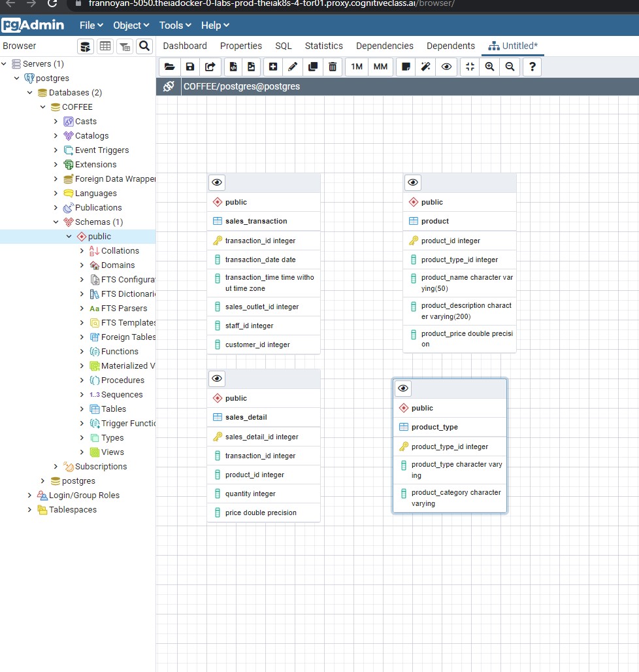Image resolution: width=639 pixels, height=672 pixels.
Task: Click the 'customer_id integer' column row
Action: tap(264, 344)
